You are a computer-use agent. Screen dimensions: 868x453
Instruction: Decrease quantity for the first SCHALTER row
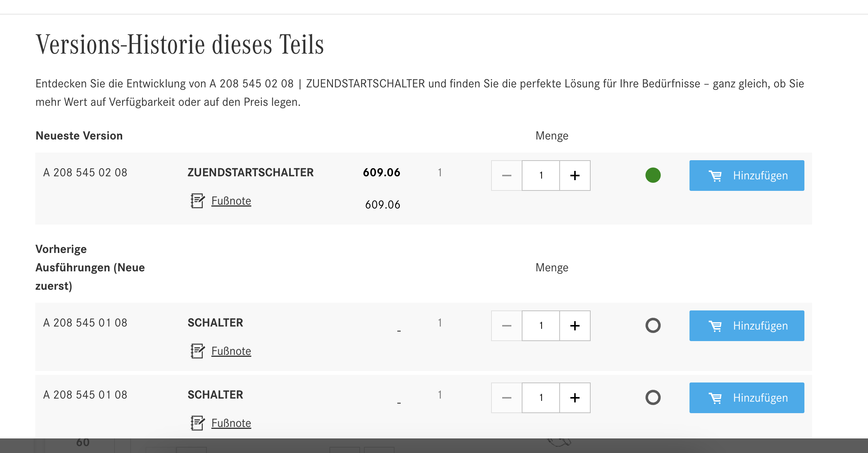(507, 326)
